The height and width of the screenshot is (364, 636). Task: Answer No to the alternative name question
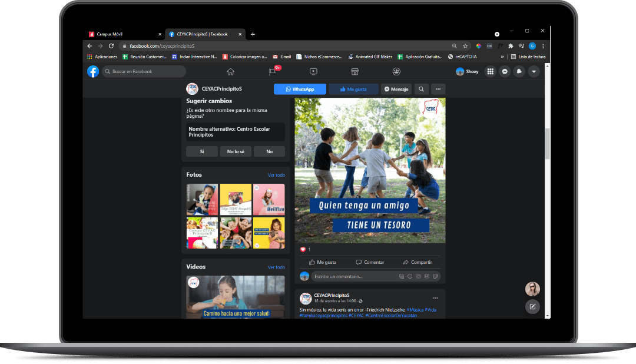269,151
